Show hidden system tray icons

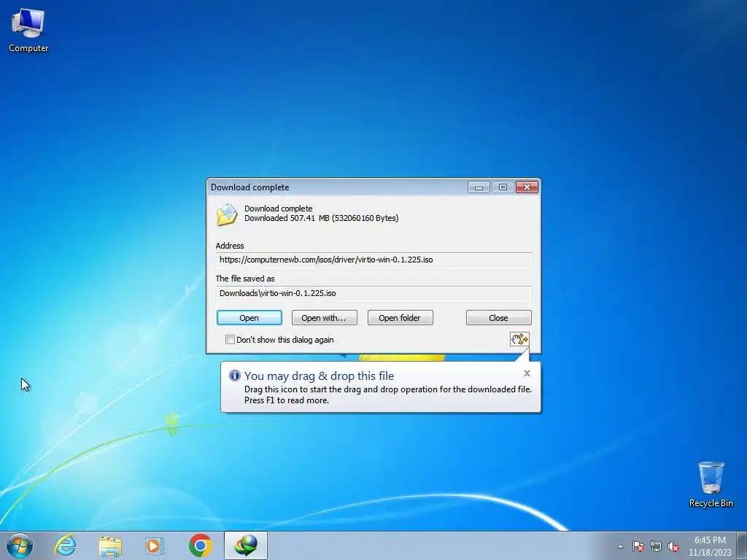(x=620, y=546)
